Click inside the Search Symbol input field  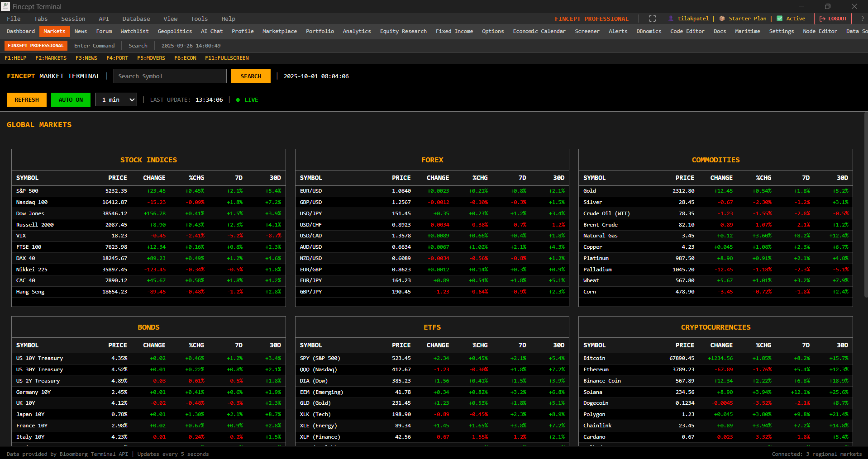[x=170, y=76]
